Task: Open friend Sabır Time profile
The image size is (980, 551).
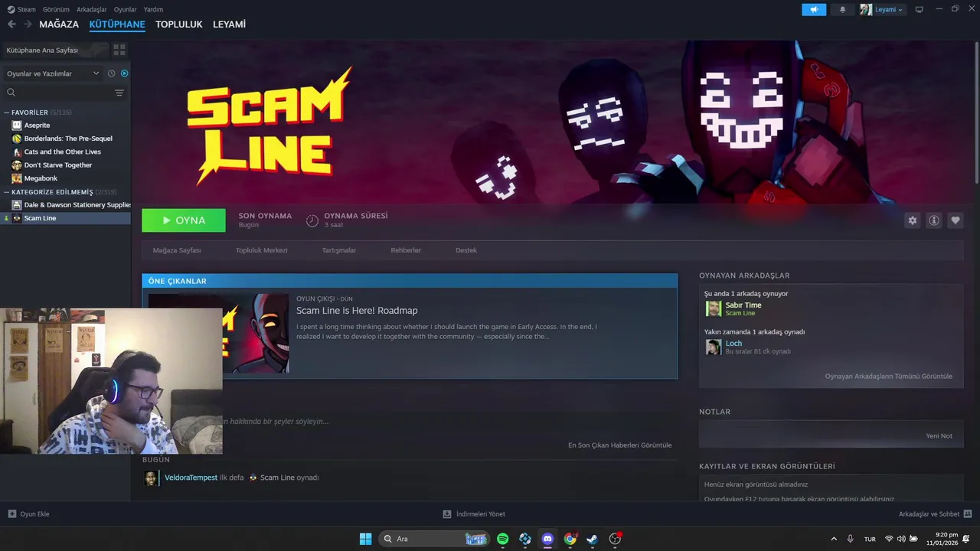Action: [x=743, y=305]
